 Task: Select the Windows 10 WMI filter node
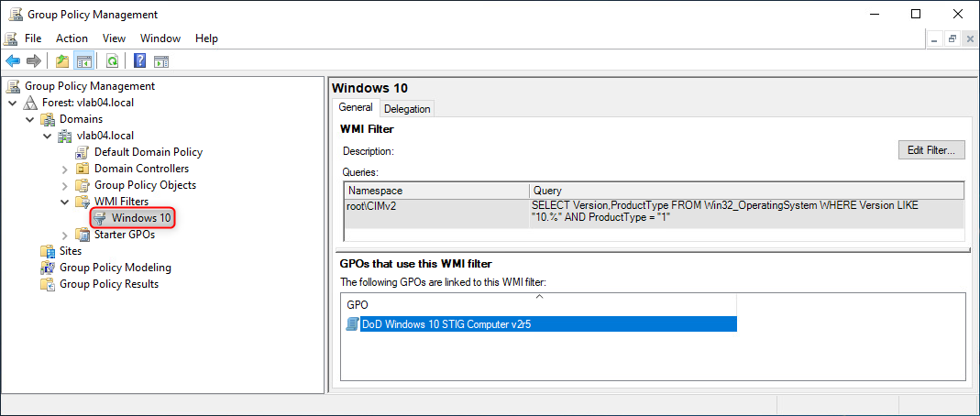pyautogui.click(x=140, y=218)
